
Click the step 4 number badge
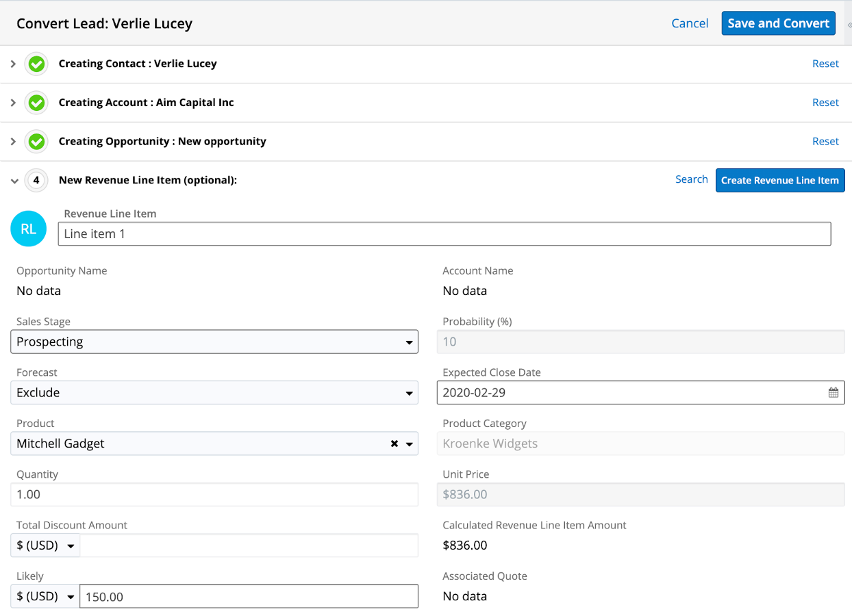[x=36, y=181]
